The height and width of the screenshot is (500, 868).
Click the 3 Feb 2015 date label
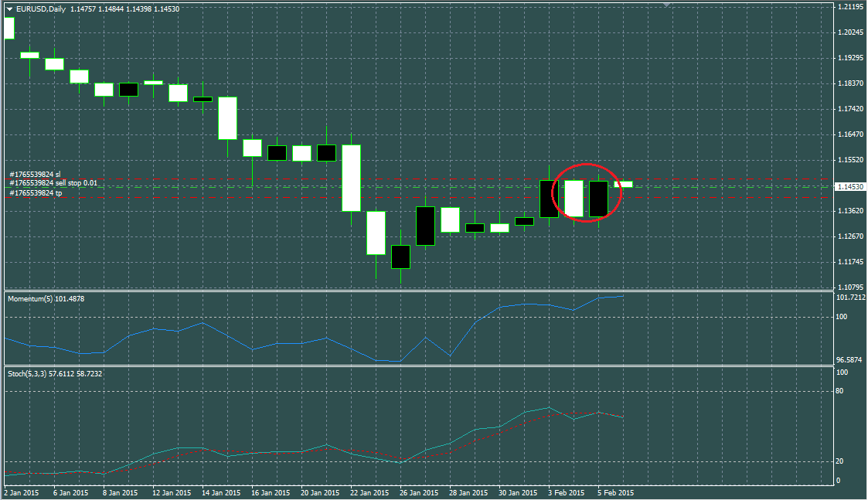567,492
